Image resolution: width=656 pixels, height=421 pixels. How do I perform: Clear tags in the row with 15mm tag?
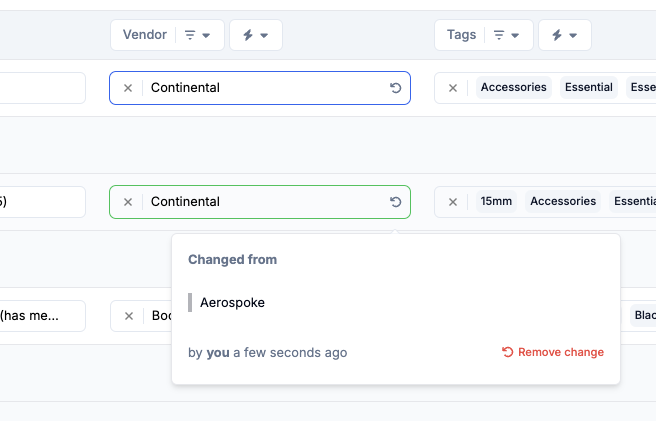[452, 202]
